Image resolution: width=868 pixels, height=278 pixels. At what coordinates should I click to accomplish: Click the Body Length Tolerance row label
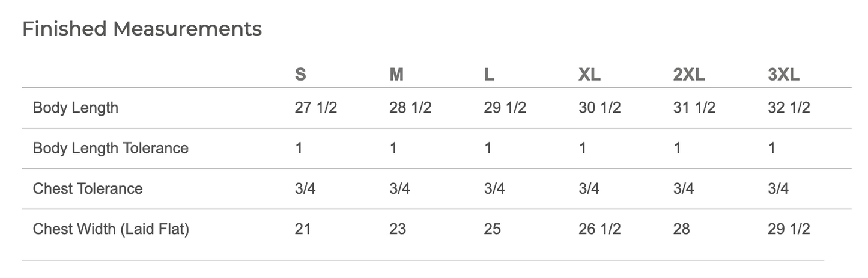tap(111, 148)
